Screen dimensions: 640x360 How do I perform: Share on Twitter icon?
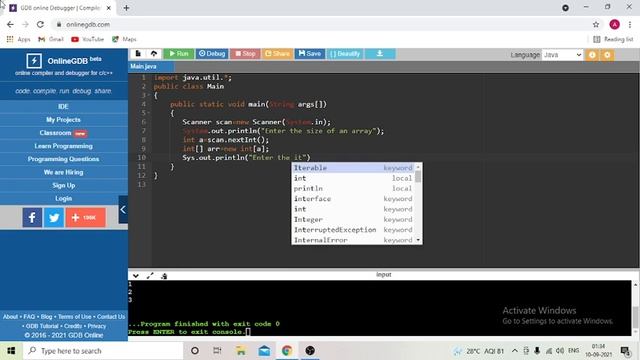point(54,218)
